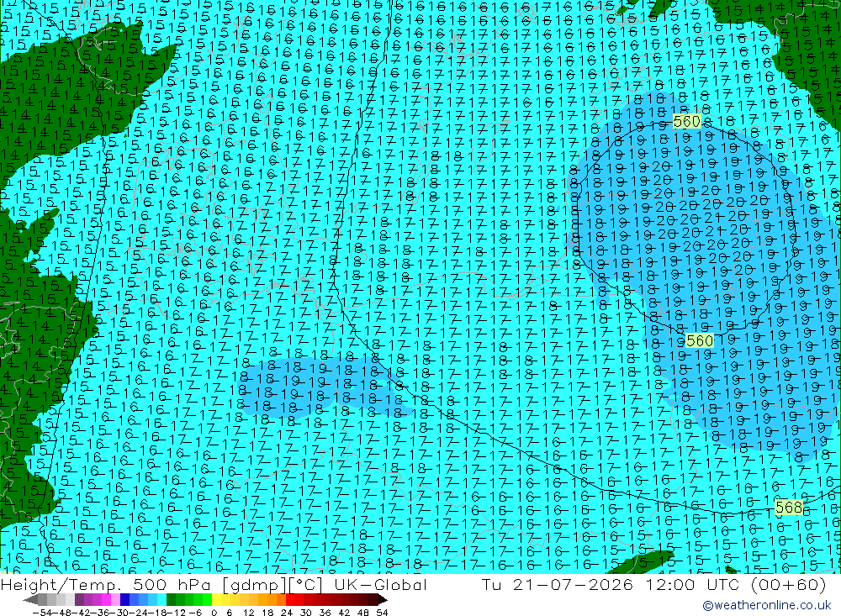The image size is (841, 616).
Task: Pick the dark green legend swatch above -12
Action: tap(171, 600)
